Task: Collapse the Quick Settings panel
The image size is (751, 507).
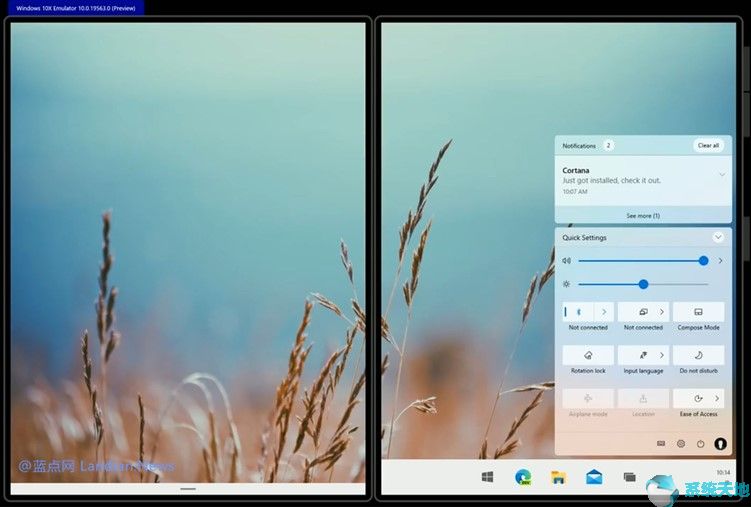Action: point(718,237)
